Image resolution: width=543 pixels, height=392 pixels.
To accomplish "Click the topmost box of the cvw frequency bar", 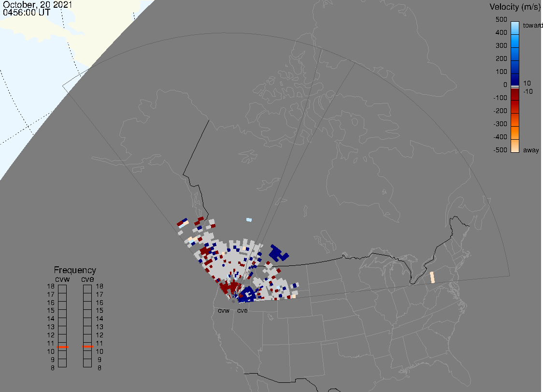I will [x=62, y=289].
